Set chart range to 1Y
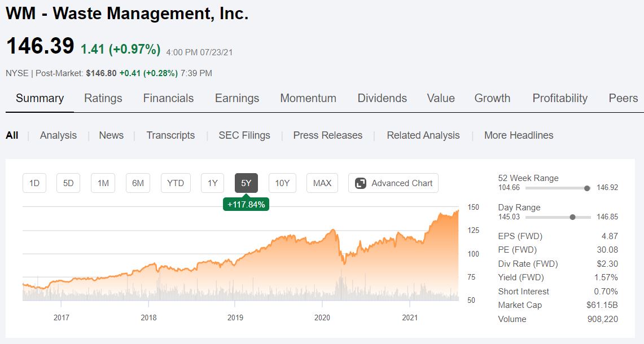Screen dimensions: 644x344 pyautogui.click(x=212, y=183)
